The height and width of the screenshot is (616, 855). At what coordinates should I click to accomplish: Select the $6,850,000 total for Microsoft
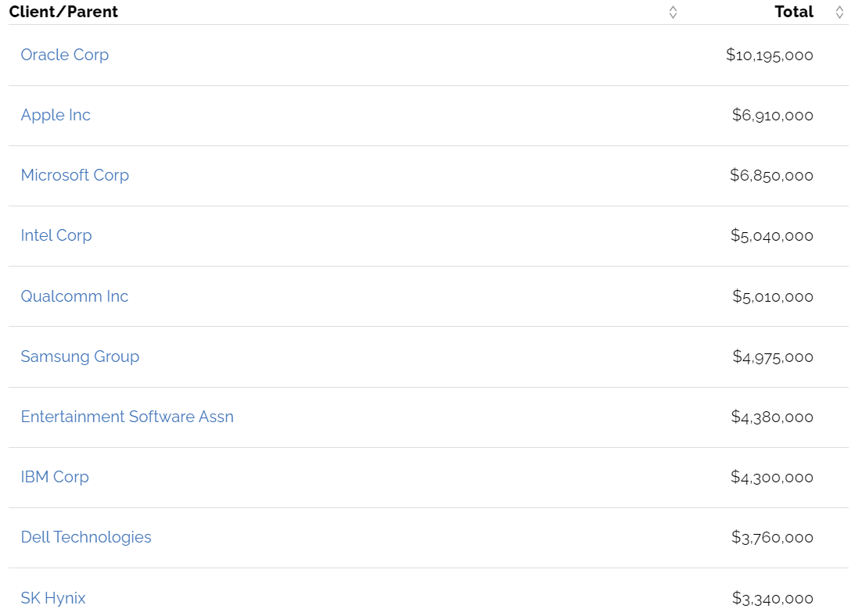click(x=771, y=176)
